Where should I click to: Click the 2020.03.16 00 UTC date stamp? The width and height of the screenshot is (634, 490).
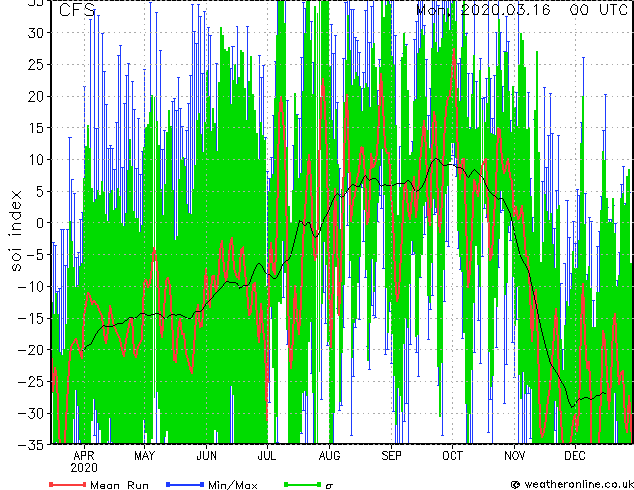(x=544, y=9)
